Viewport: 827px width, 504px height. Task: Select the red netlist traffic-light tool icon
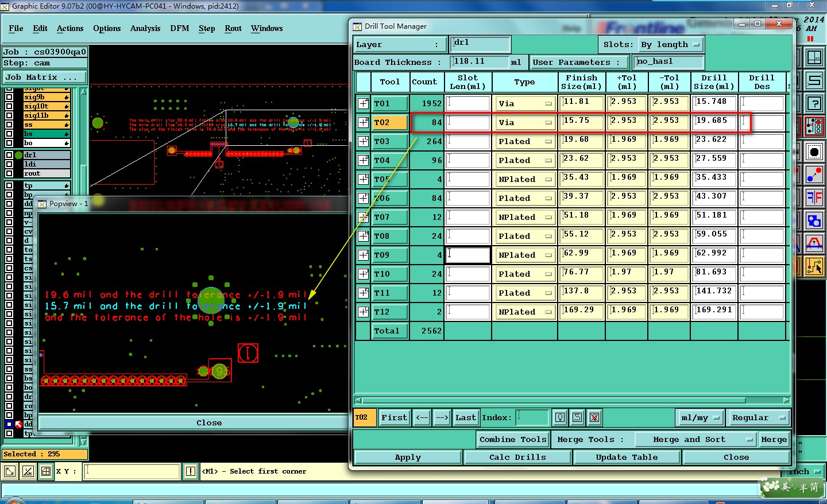814,127
